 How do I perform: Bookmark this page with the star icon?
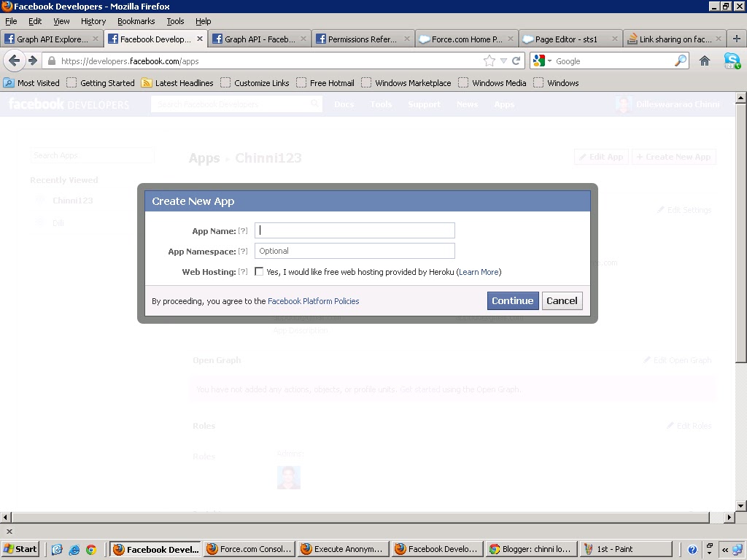click(x=489, y=61)
